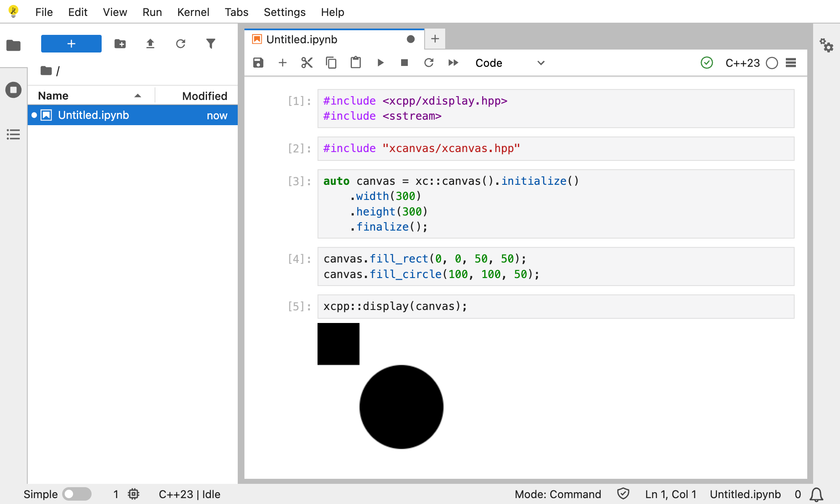Click the black square in canvas output
Image resolution: width=840 pixels, height=504 pixels.
[x=339, y=344]
